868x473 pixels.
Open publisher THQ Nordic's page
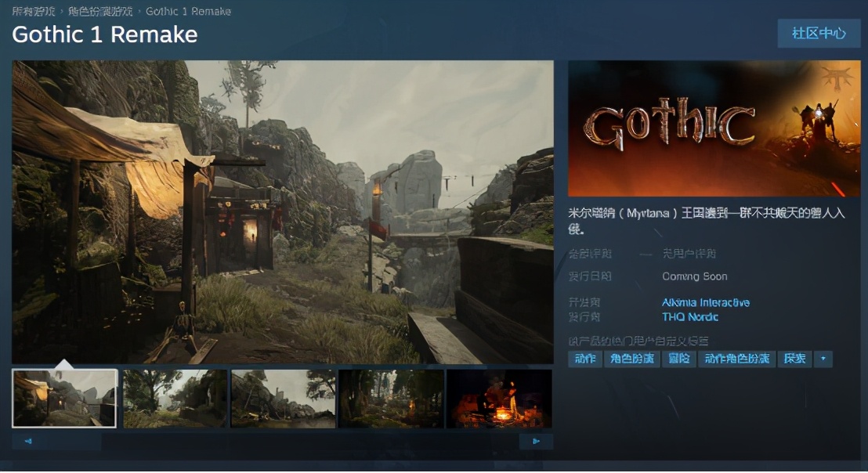(689, 317)
